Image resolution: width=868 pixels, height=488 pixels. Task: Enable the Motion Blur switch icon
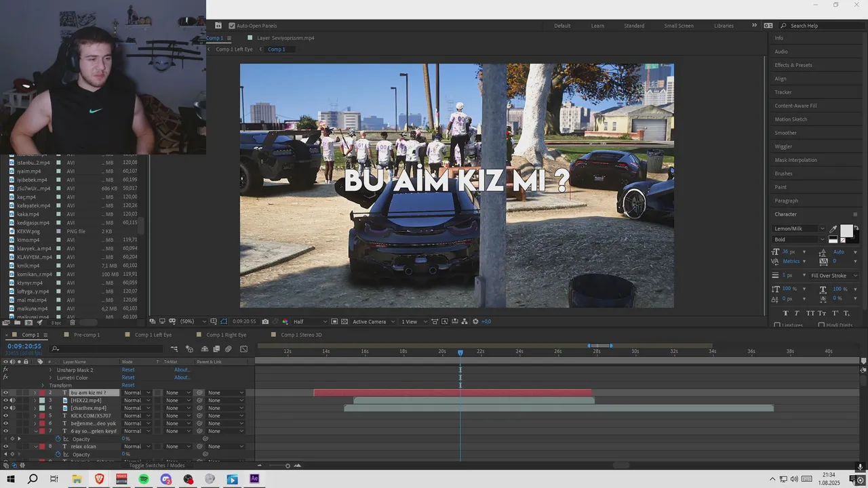[229, 349]
